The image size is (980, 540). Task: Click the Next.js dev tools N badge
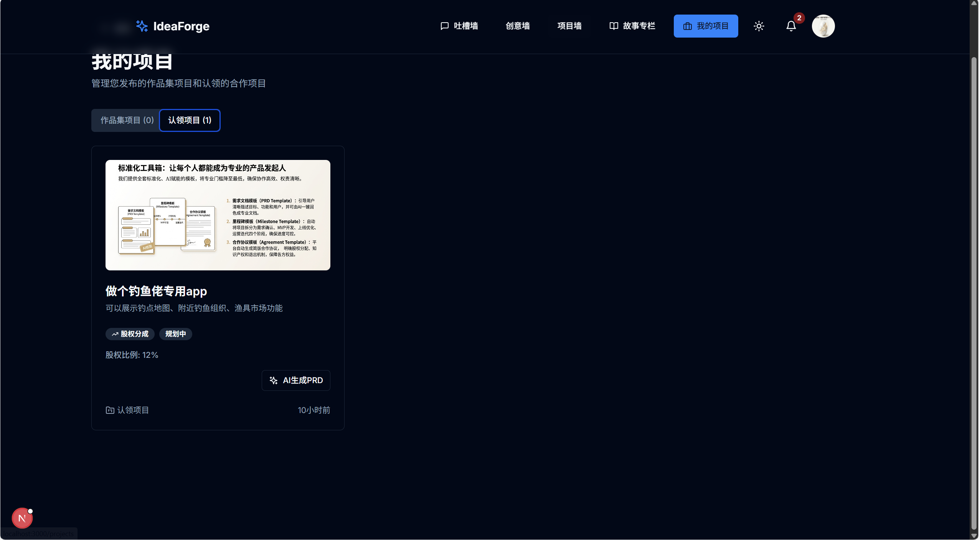pyautogui.click(x=22, y=518)
